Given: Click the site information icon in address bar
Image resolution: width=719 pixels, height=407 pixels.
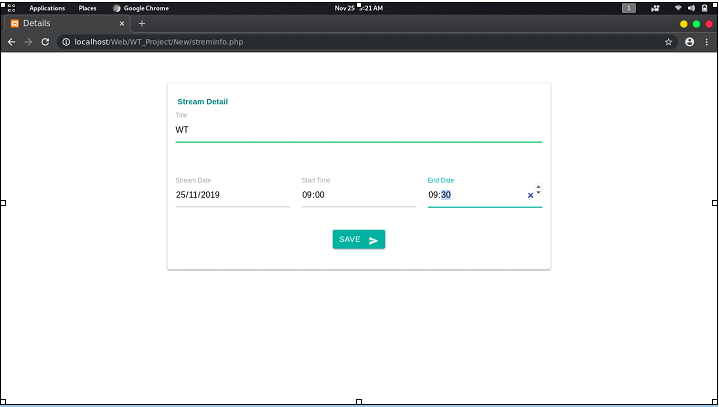Looking at the screenshot, I should [66, 42].
